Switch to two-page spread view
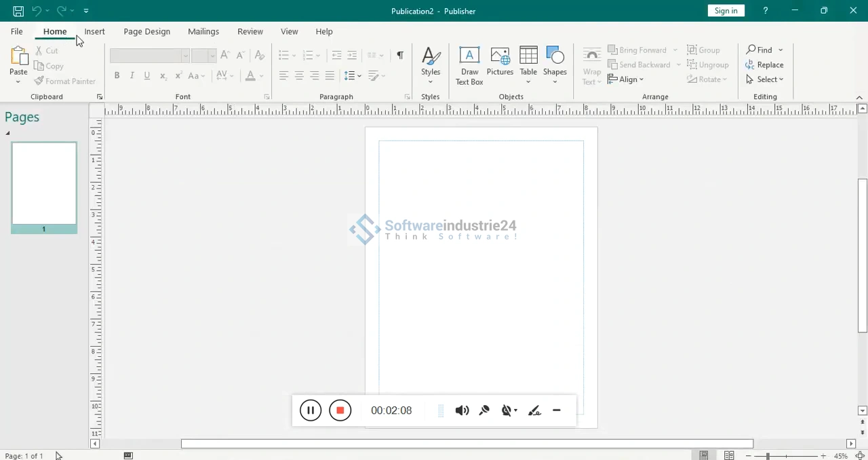This screenshot has height=460, width=868. 729,455
